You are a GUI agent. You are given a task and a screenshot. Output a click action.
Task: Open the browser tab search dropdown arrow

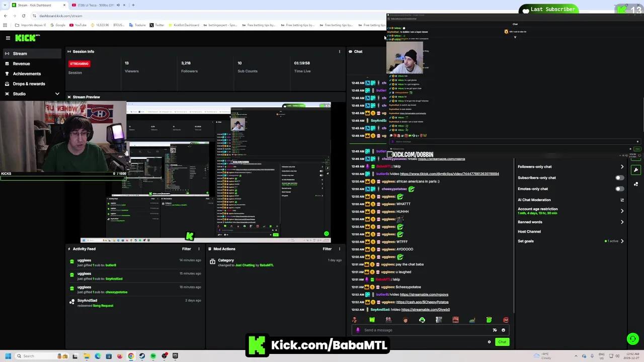click(5, 5)
